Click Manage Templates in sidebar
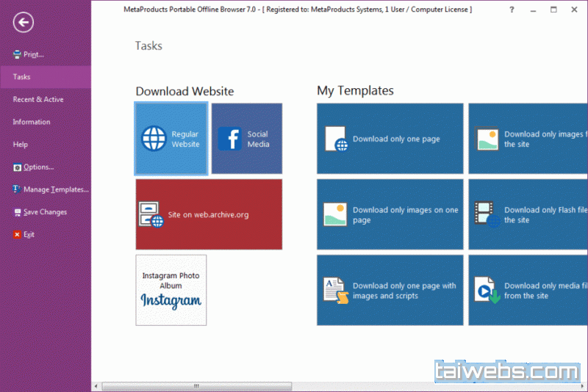The height and width of the screenshot is (392, 588). tap(55, 189)
